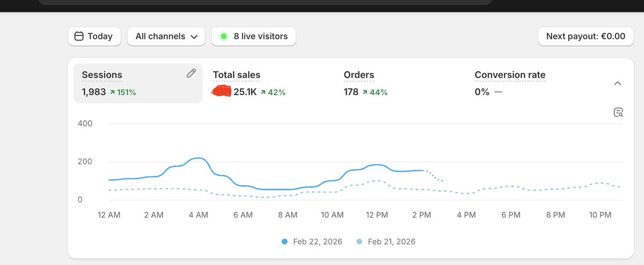Viewport: 644px width, 265px height.
Task: Click the 2 PM axis label
Action: click(421, 215)
